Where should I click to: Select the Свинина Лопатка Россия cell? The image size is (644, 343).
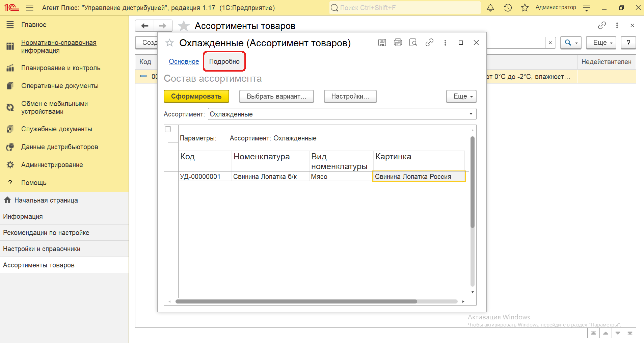click(x=419, y=177)
